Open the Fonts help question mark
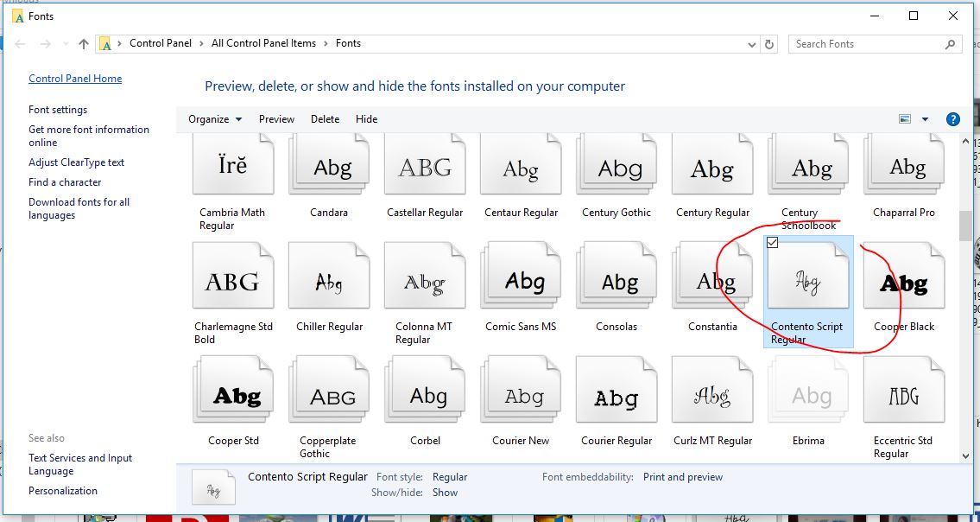980x522 pixels. pos(952,119)
